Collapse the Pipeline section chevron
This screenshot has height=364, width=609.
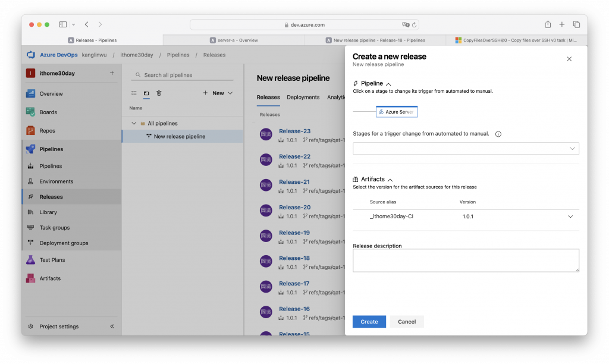click(388, 84)
